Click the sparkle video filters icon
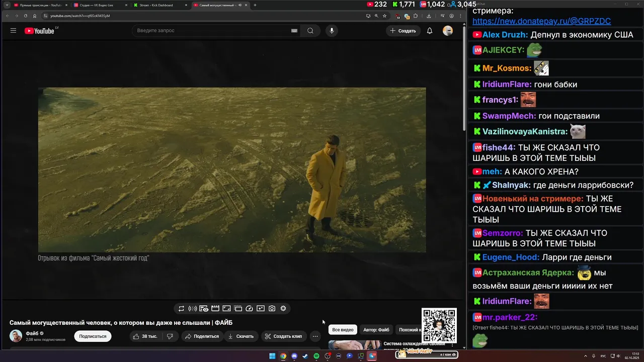This screenshot has width=644, height=362. click(x=261, y=309)
